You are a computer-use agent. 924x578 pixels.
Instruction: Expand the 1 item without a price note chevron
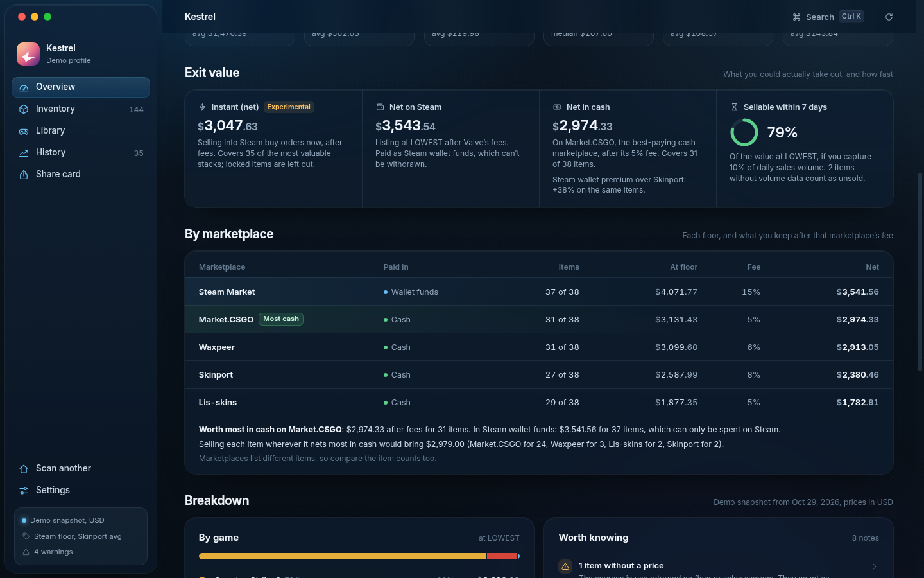875,566
